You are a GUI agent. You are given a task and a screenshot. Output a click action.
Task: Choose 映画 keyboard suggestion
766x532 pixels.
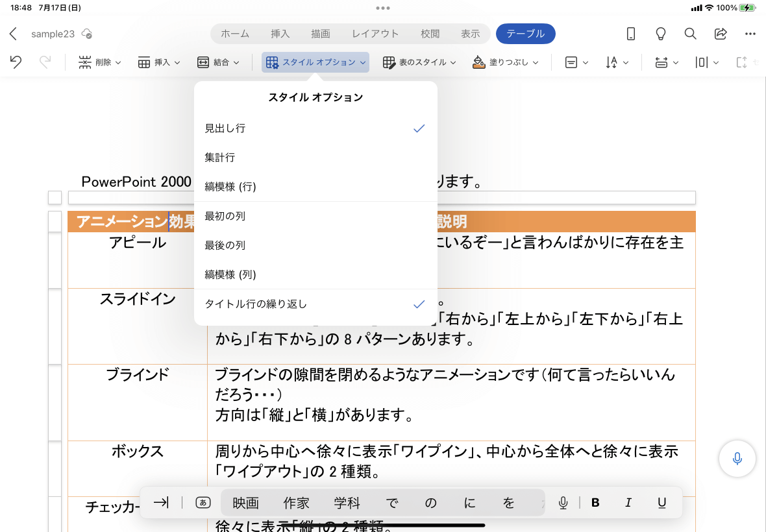[x=246, y=503]
